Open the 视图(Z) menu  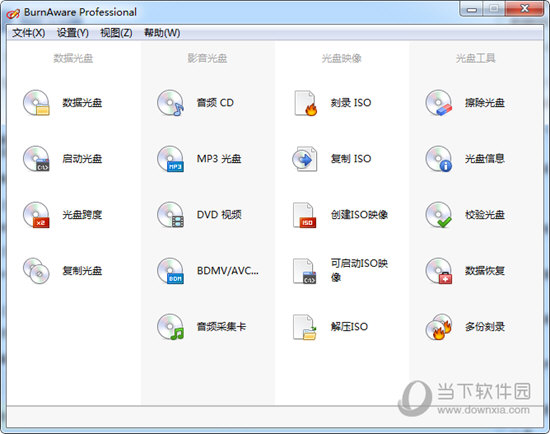[x=116, y=33]
